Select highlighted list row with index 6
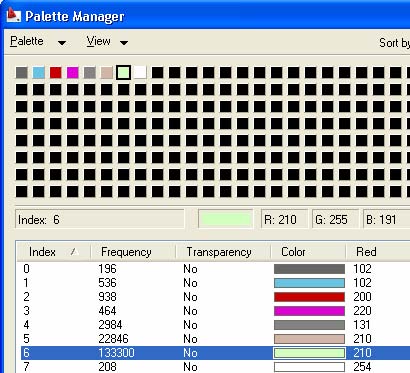410x373 pixels. [215, 353]
